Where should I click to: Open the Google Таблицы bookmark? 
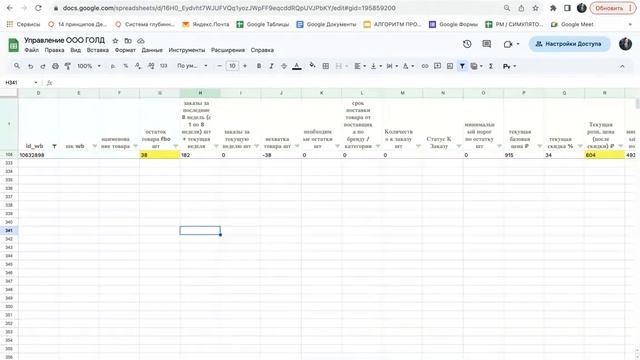point(263,24)
